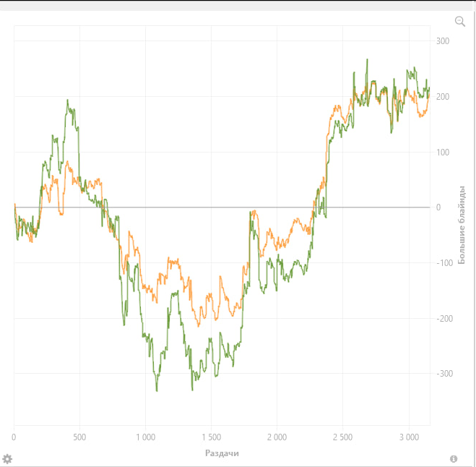This screenshot has width=476, height=467.
Task: Click the "Раздачи" x-axis title
Action: (222, 453)
